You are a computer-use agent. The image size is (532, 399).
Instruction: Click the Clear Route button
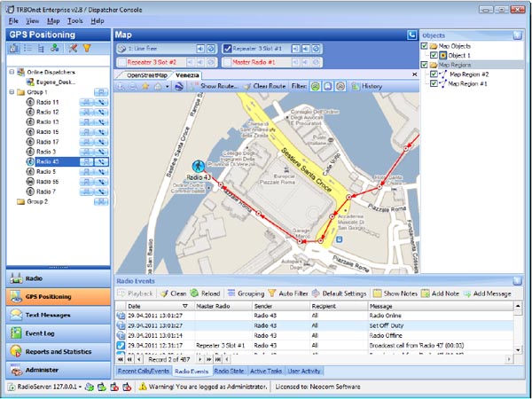265,87
